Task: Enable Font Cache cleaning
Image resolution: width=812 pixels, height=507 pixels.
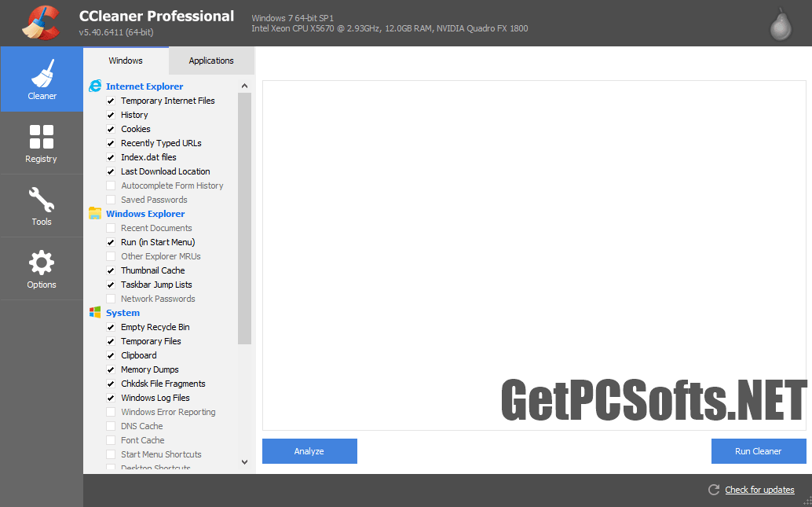Action: click(x=111, y=440)
